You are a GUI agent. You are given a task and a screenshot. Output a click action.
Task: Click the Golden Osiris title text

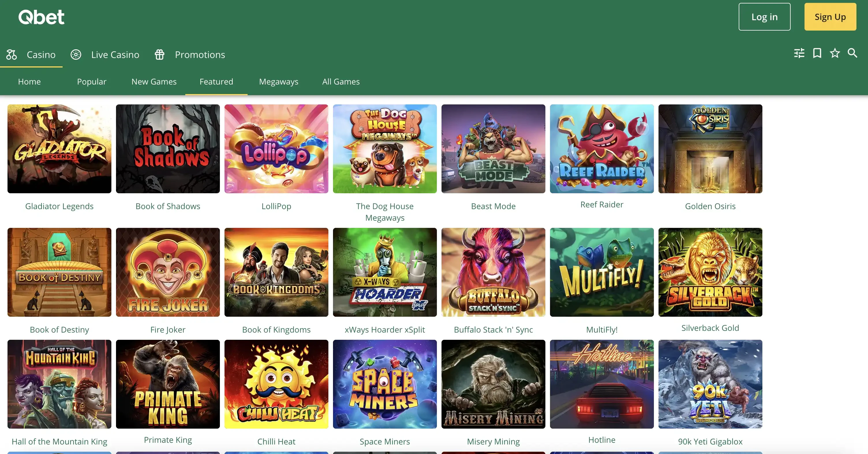(710, 206)
